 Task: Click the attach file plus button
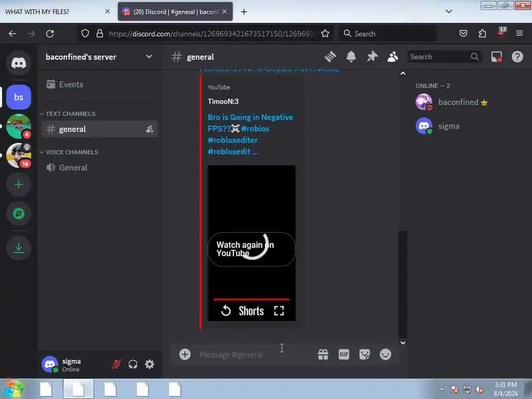(x=185, y=354)
